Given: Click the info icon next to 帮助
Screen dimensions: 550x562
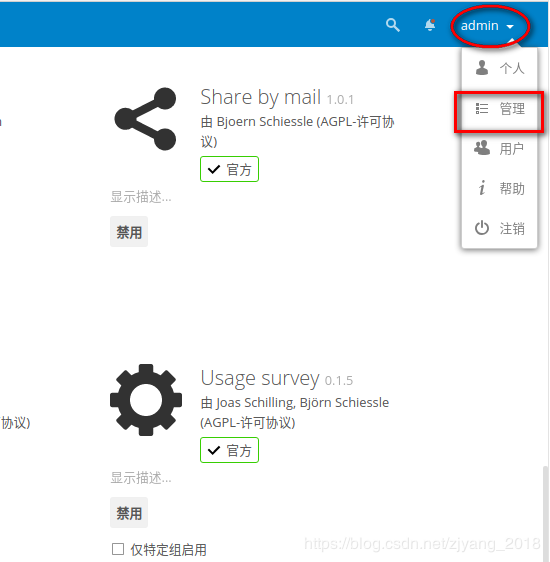Looking at the screenshot, I should (482, 188).
